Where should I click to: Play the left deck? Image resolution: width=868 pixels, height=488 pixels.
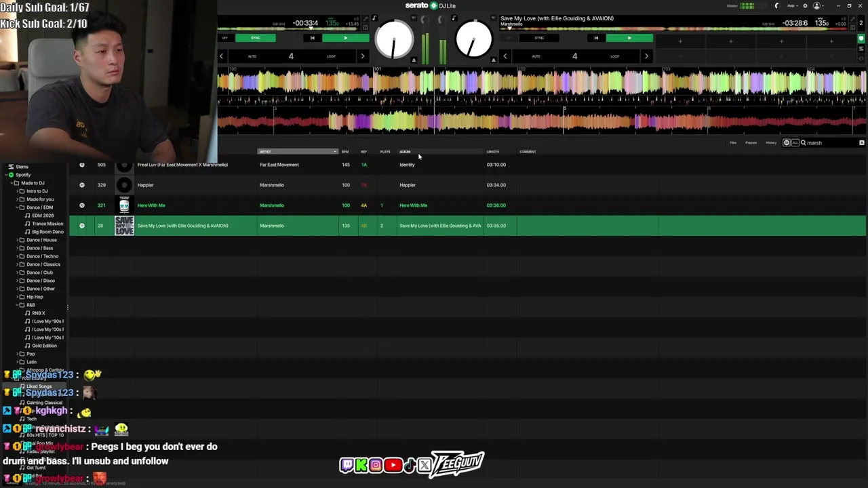click(x=345, y=38)
